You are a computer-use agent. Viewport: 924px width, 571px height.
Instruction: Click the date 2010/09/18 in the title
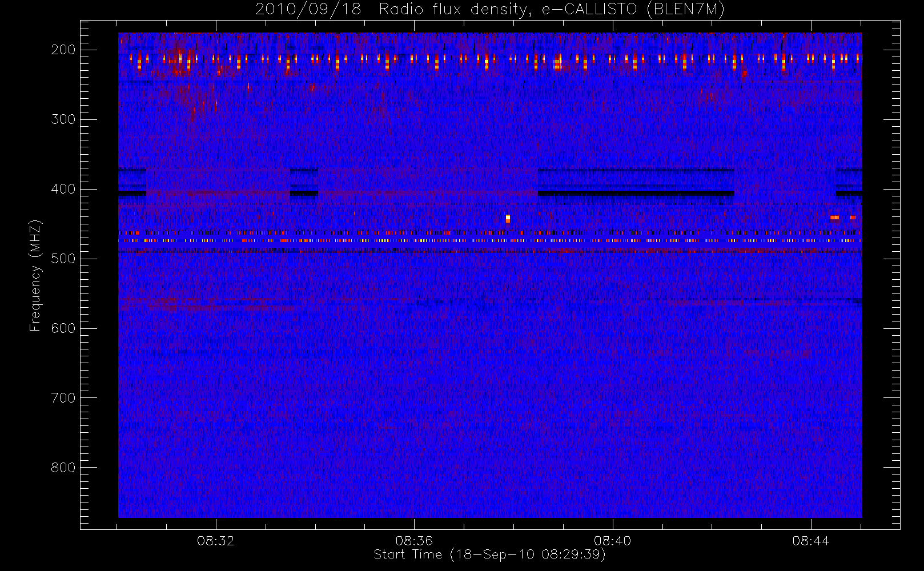tap(308, 10)
